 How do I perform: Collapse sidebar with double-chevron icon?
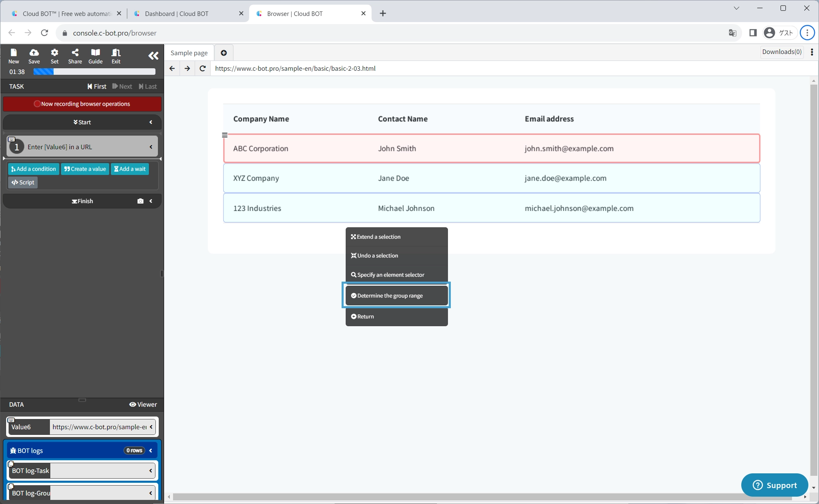(x=153, y=56)
